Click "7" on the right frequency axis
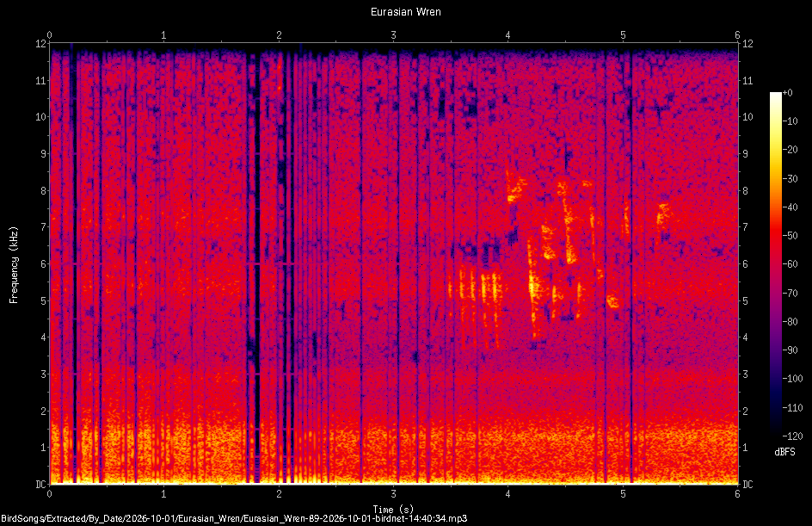This screenshot has width=812, height=526. click(745, 227)
